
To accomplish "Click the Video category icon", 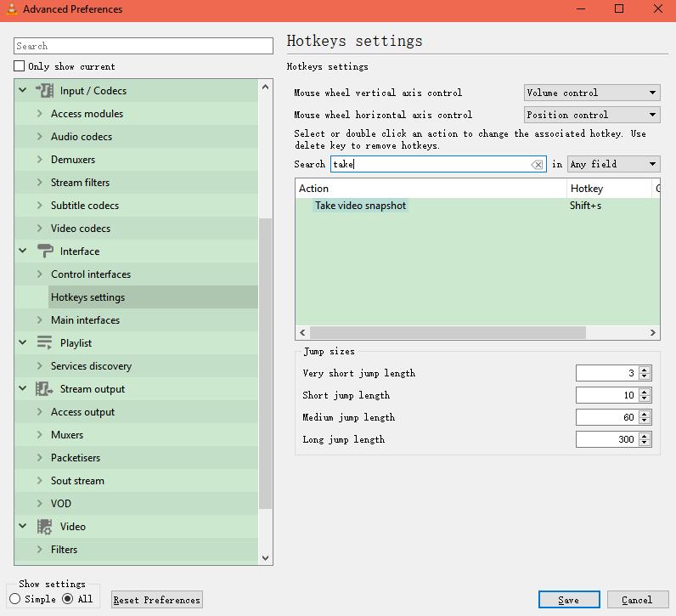I will tap(44, 526).
